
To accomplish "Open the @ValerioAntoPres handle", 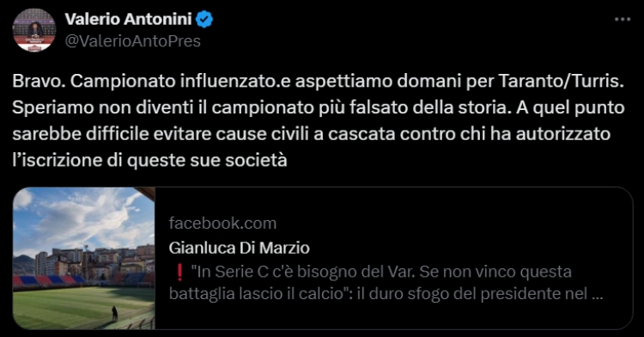I will 132,41.
